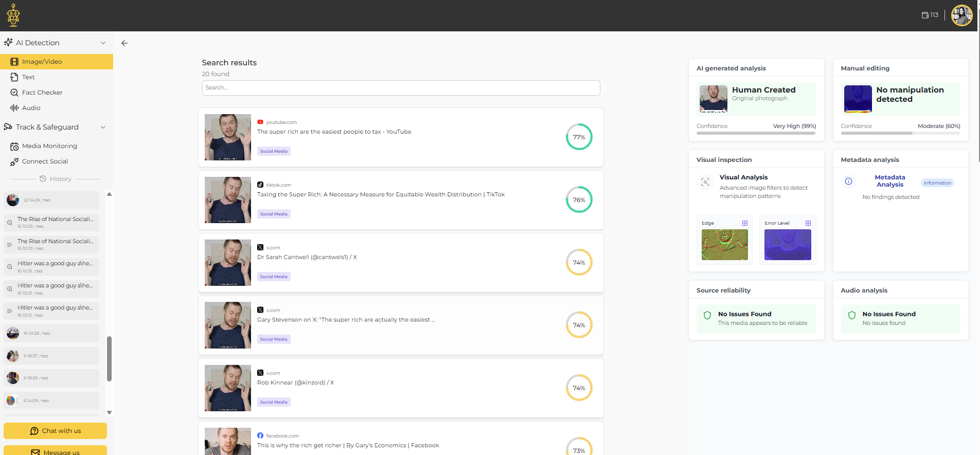Click the Media Monitoring calendar icon
Image resolution: width=980 pixels, height=455 pixels.
pyautogui.click(x=14, y=147)
